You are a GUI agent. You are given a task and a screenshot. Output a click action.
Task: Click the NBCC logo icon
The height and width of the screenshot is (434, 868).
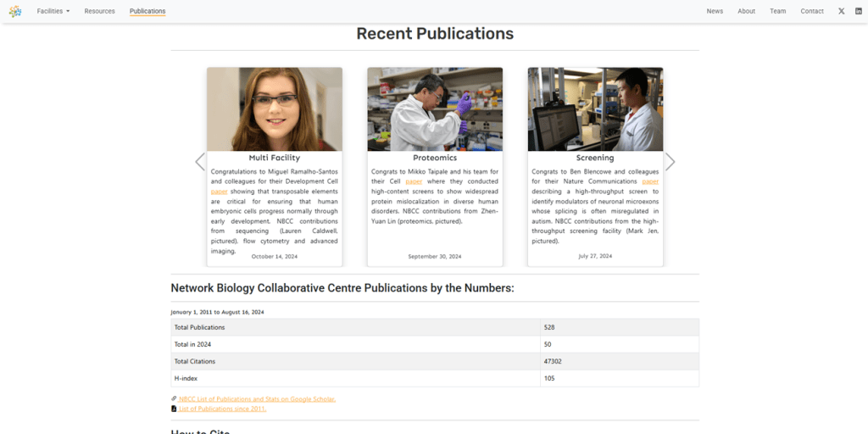pyautogui.click(x=15, y=11)
